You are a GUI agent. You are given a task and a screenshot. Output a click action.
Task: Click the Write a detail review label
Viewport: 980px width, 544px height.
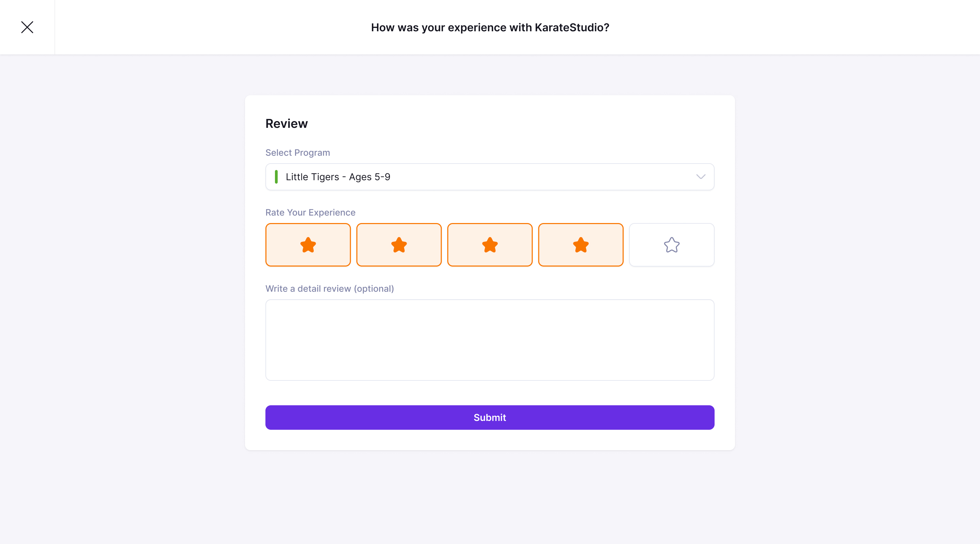[x=329, y=289]
